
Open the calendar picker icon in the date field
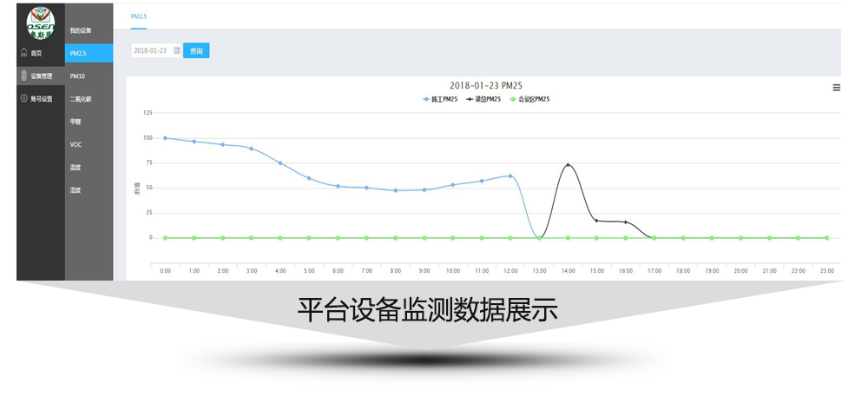pos(176,50)
